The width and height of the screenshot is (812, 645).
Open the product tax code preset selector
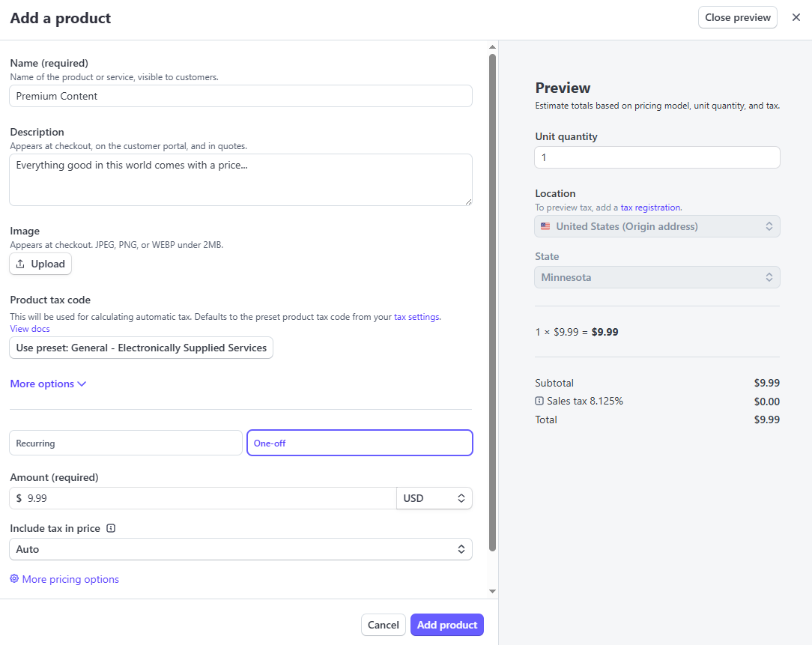pos(141,348)
